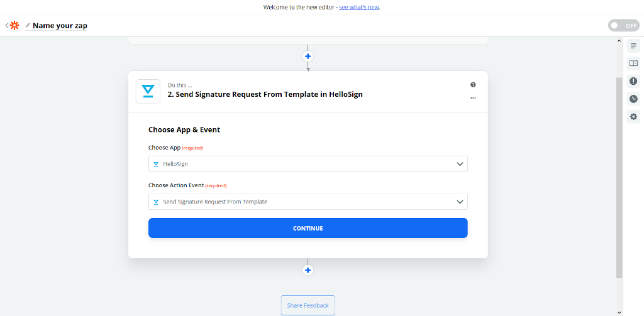Add a step with the upper plus button

pos(308,56)
